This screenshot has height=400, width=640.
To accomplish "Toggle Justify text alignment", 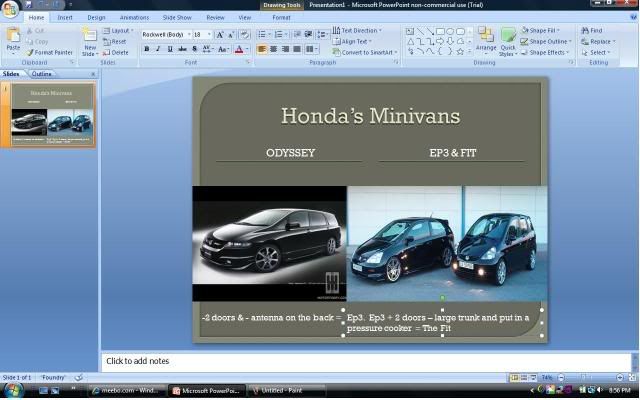I will tap(297, 49).
